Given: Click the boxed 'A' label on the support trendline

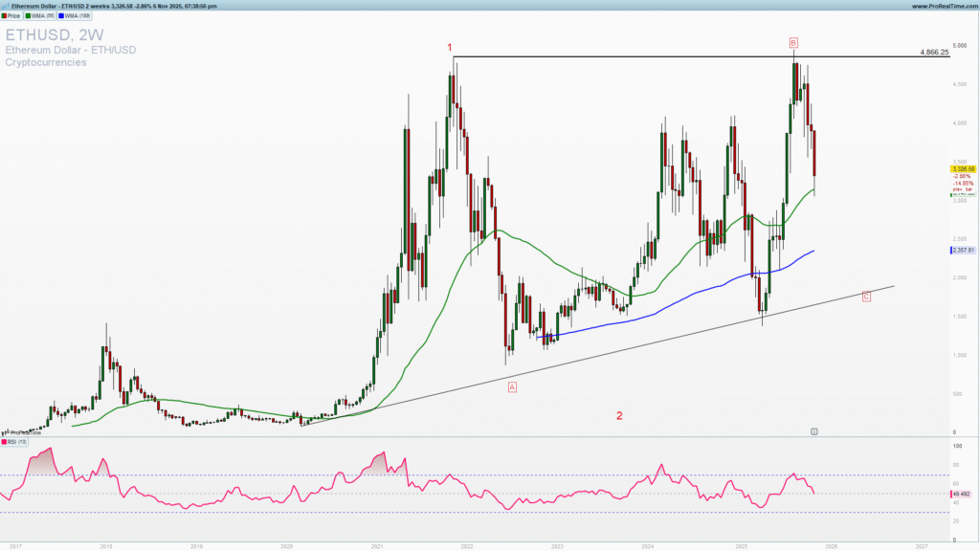Looking at the screenshot, I should (x=513, y=387).
